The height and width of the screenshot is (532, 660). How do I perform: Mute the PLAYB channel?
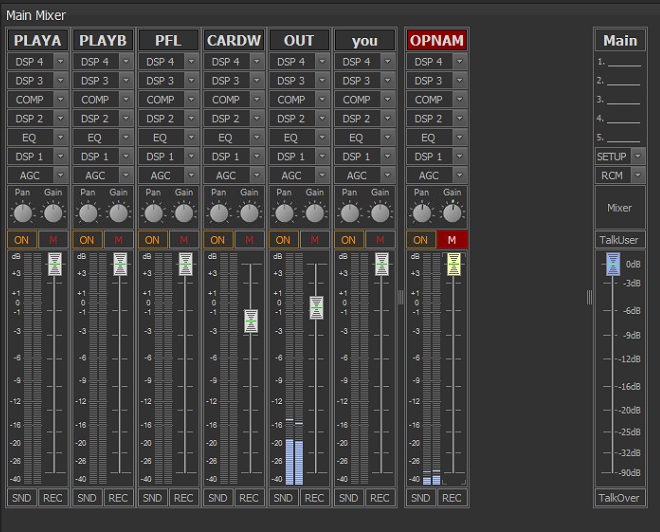(119, 240)
